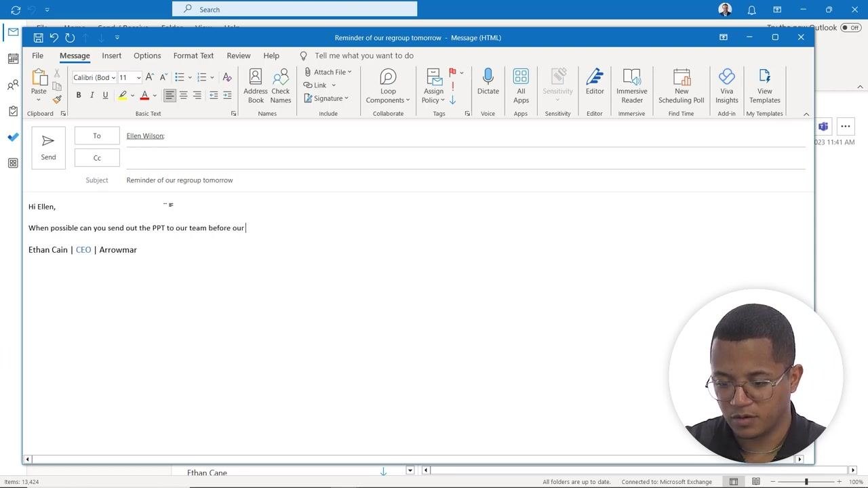Toggle Low Importance down arrow
868x488 pixels.
click(452, 100)
